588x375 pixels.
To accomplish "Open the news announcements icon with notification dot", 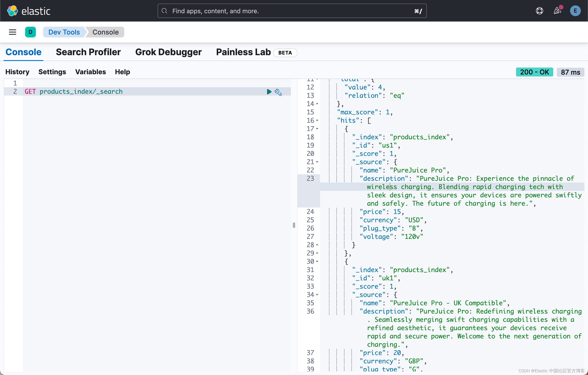I will tap(557, 11).
